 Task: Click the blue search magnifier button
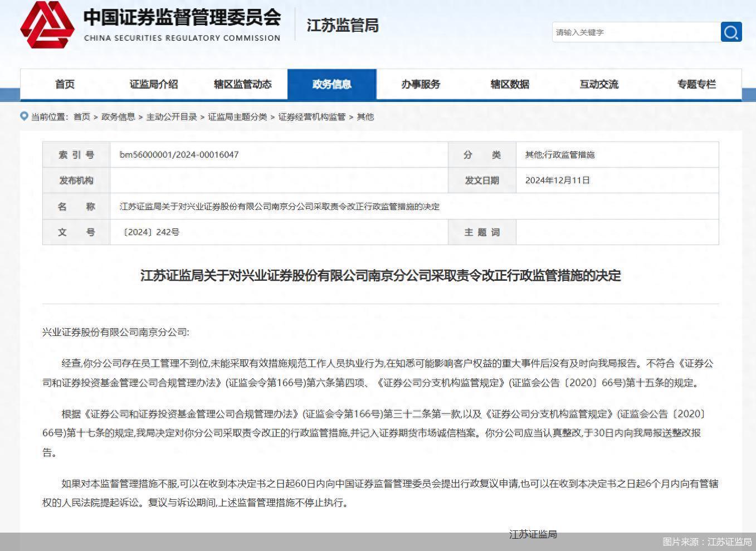pos(731,32)
